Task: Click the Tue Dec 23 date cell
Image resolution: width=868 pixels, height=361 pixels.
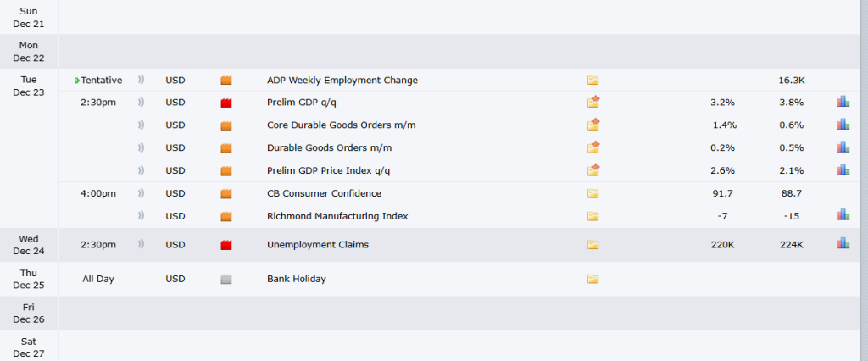Action: (x=29, y=86)
